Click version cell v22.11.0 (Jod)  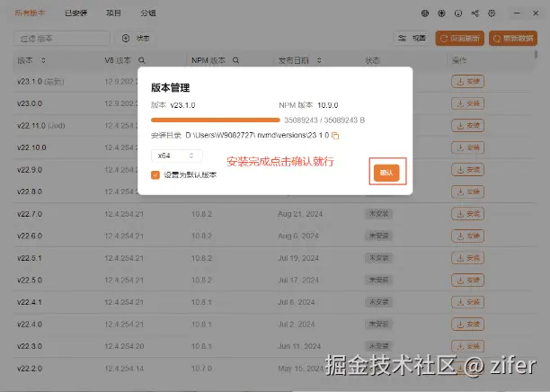click(41, 126)
